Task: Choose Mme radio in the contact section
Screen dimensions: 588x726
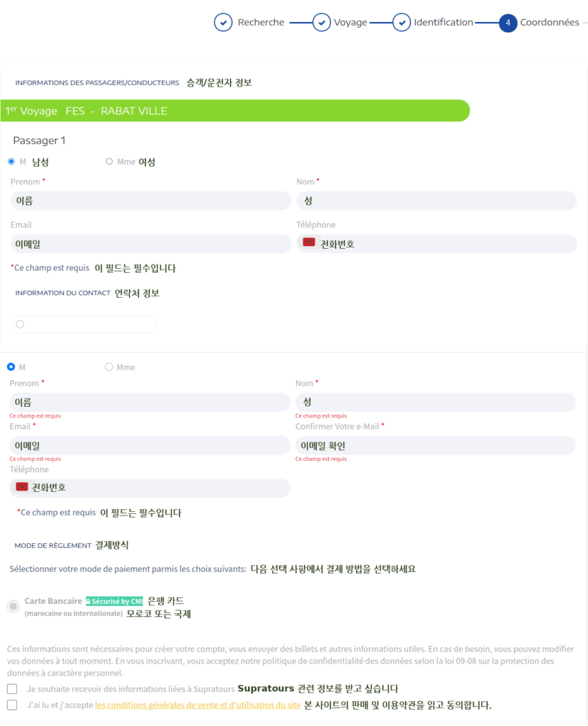Action: point(109,367)
